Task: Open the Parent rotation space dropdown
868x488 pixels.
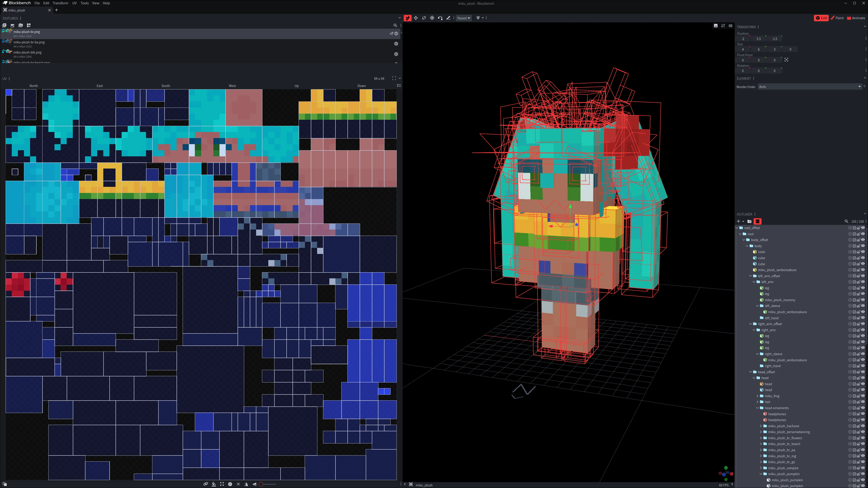Action: 464,18
